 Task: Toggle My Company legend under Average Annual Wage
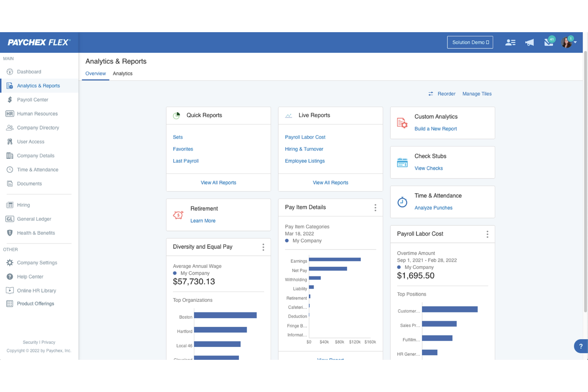point(175,273)
